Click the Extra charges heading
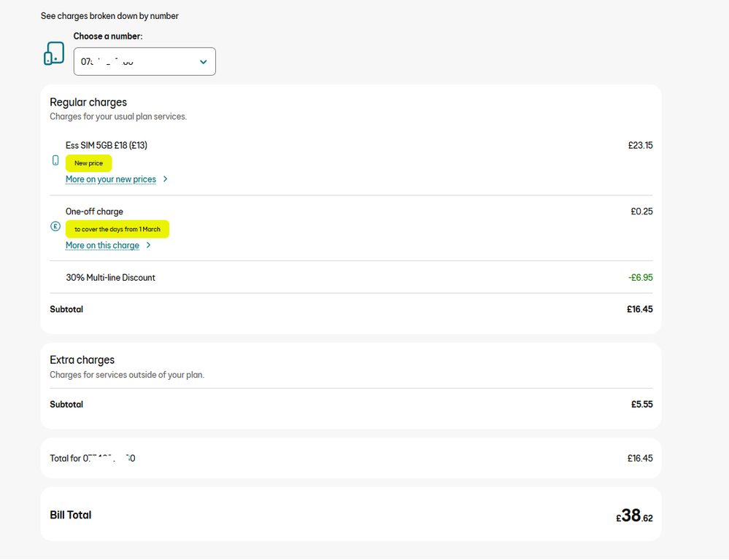This screenshot has width=729, height=560. pyautogui.click(x=82, y=359)
